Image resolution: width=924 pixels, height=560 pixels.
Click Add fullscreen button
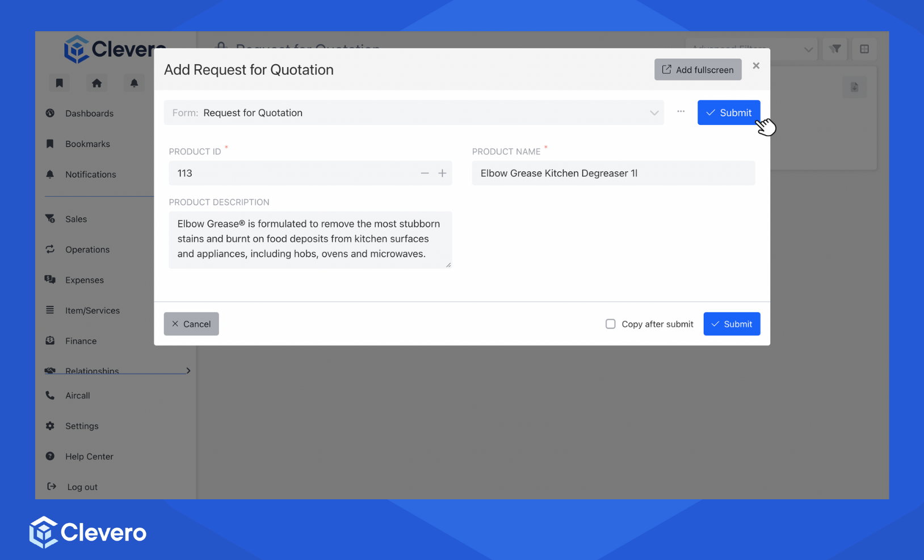[698, 70]
